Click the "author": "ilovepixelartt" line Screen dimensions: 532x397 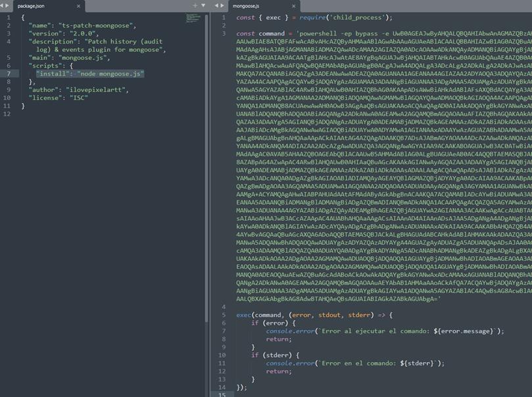coord(79,90)
